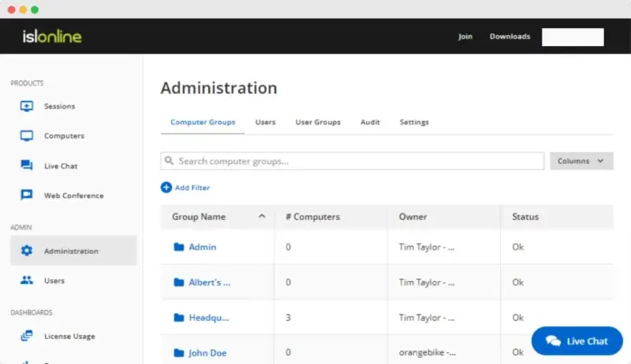The width and height of the screenshot is (631, 364).
Task: Expand the Columns dropdown
Action: (581, 161)
